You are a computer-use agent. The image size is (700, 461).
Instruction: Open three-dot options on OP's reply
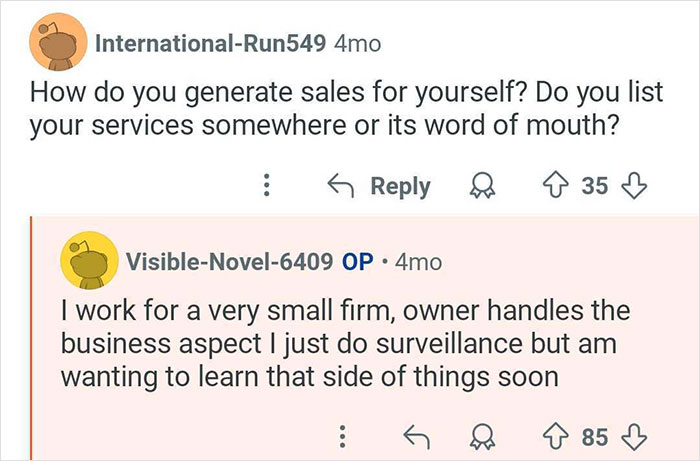pos(343,436)
